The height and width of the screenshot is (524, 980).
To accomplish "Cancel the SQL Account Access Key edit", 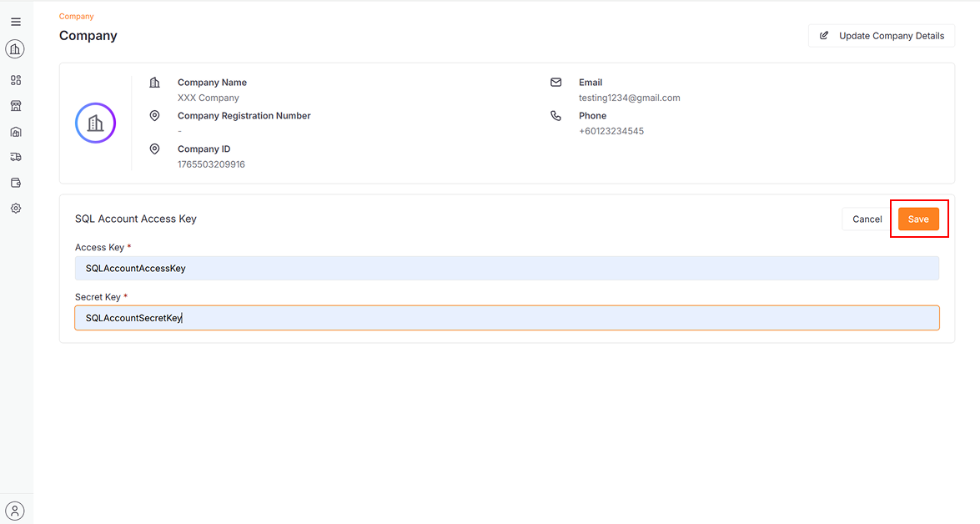I will 867,219.
